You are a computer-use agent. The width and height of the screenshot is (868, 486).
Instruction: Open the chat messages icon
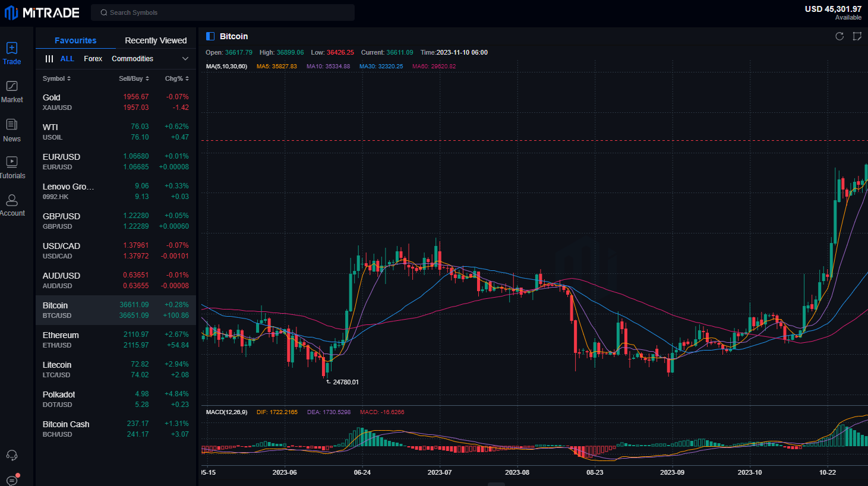[12, 480]
